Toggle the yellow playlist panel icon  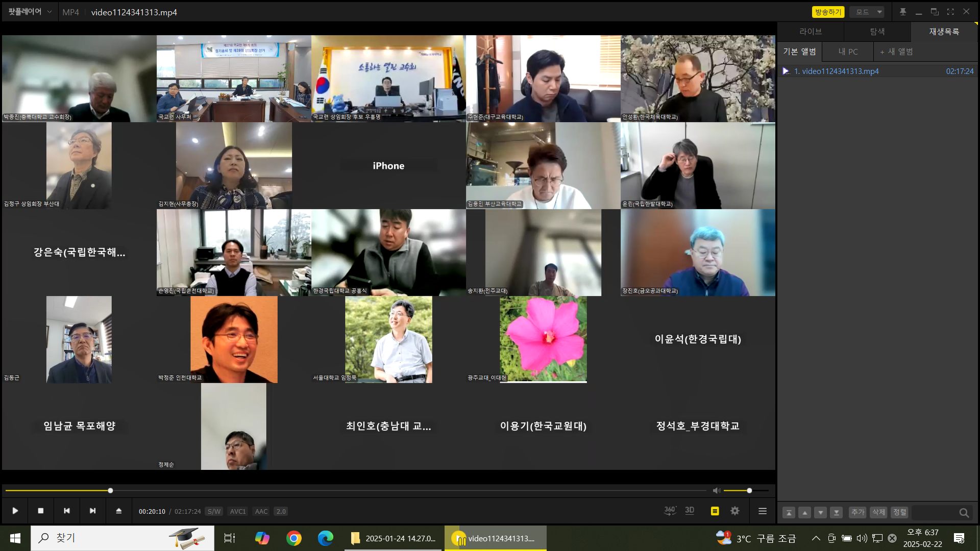pyautogui.click(x=715, y=511)
